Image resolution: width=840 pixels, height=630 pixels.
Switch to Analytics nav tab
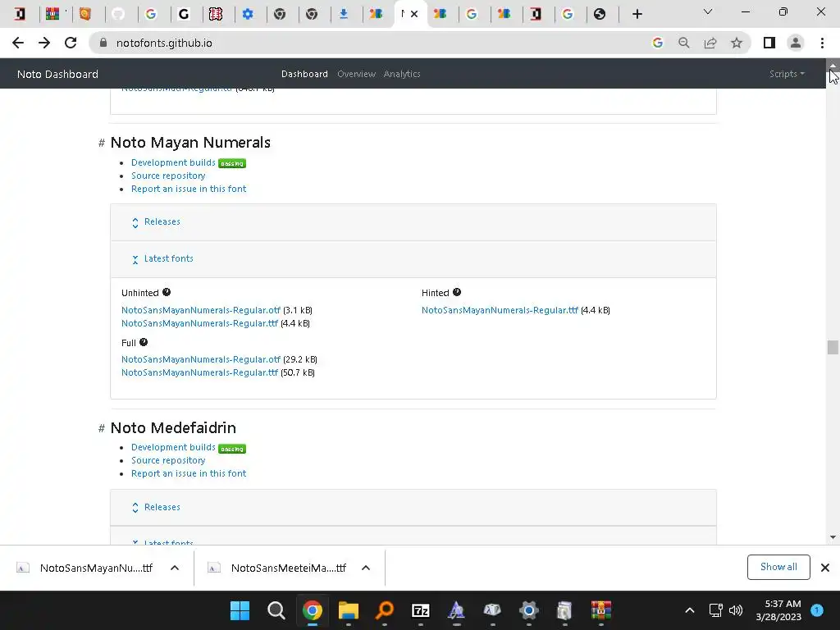point(402,74)
